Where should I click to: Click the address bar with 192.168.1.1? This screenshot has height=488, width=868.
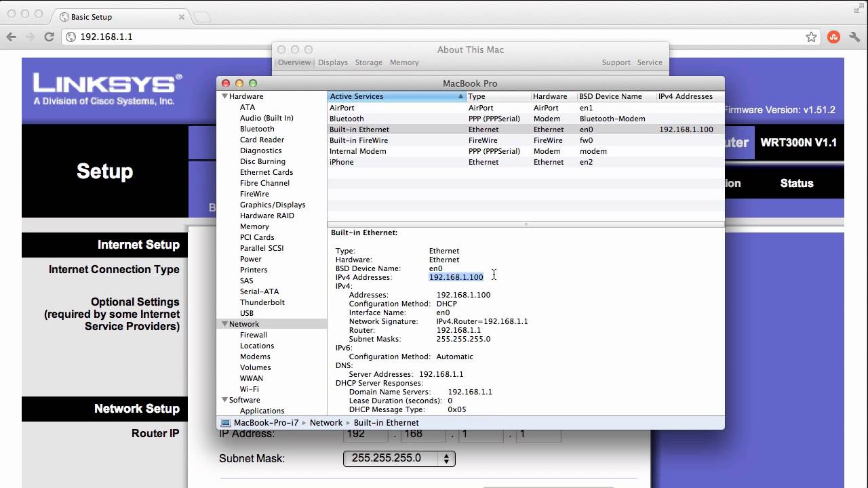point(441,37)
